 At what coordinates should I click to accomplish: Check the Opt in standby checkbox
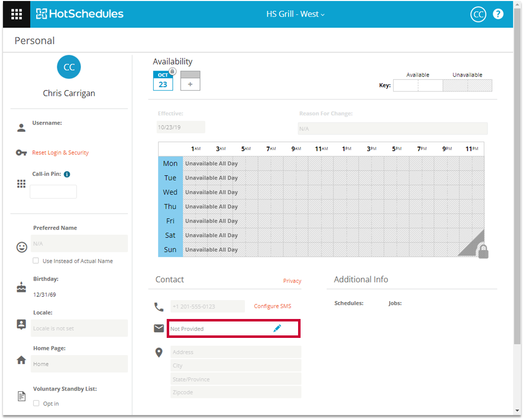point(36,404)
